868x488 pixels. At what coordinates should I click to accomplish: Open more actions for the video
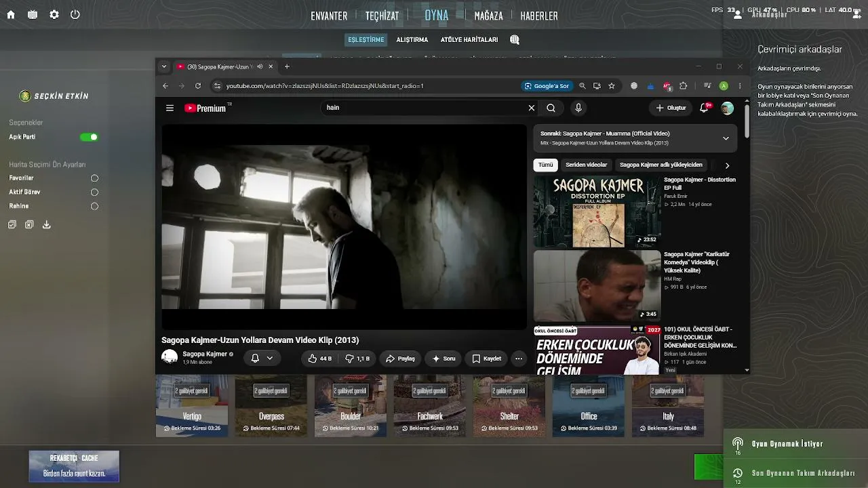[x=519, y=359]
